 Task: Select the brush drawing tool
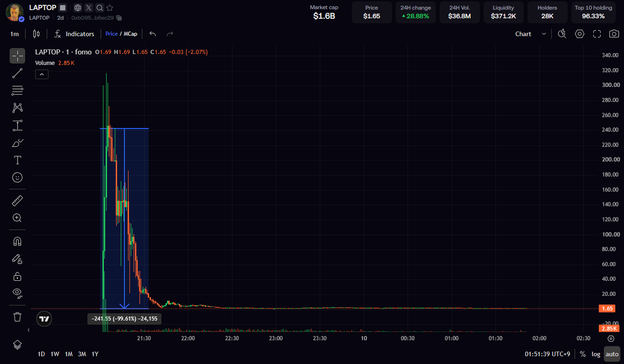[17, 143]
